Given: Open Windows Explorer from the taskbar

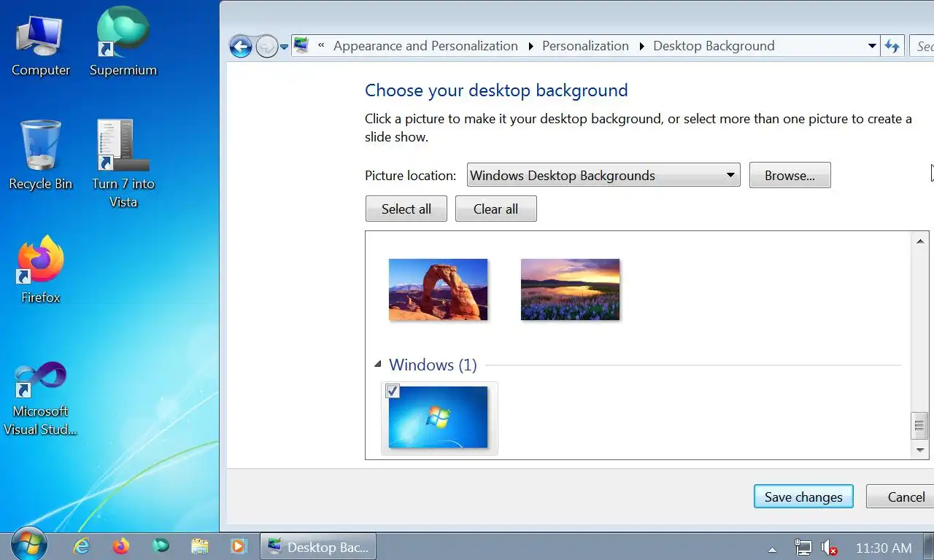Looking at the screenshot, I should click(x=199, y=546).
